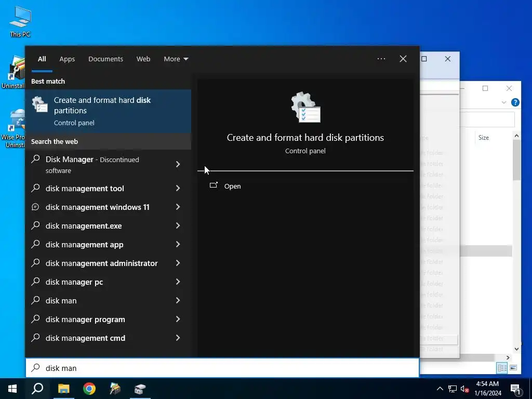Switch Explorer to details view icon
Image resolution: width=532 pixels, height=399 pixels.
[502, 368]
